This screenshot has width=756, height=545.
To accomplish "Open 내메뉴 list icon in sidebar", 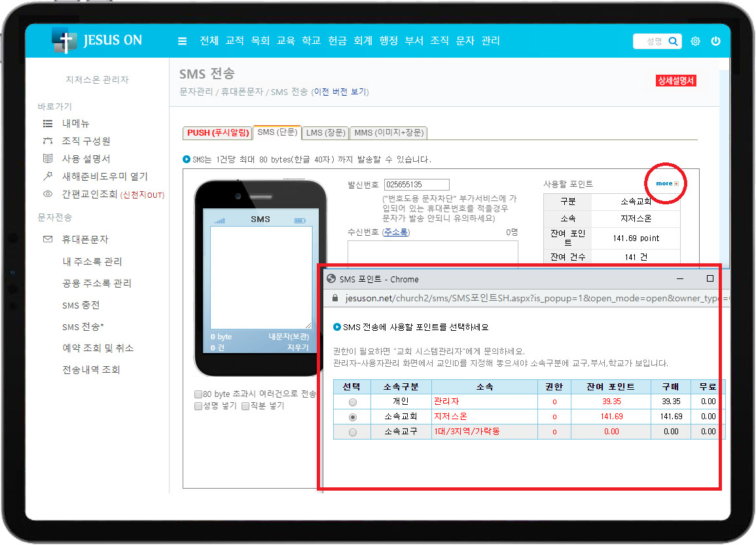I will tap(47, 123).
